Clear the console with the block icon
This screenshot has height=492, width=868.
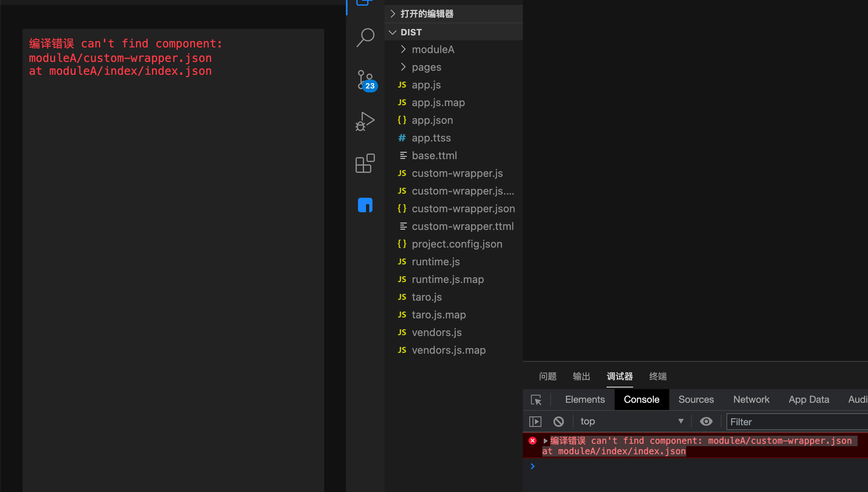(x=558, y=421)
